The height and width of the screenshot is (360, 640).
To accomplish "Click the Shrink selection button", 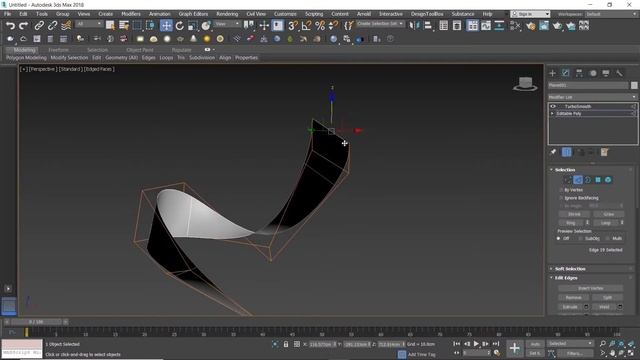I will 574,214.
